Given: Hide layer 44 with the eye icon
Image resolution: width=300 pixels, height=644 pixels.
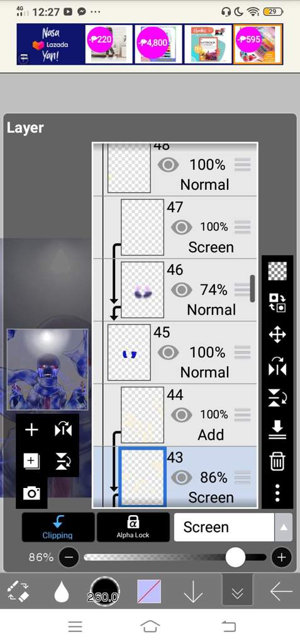Looking at the screenshot, I should [181, 415].
